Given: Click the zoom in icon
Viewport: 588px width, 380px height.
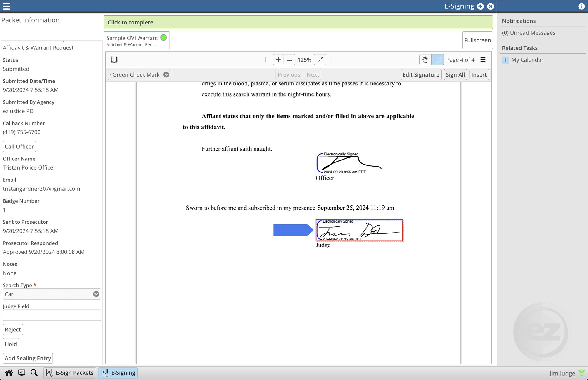Looking at the screenshot, I should pos(278,60).
